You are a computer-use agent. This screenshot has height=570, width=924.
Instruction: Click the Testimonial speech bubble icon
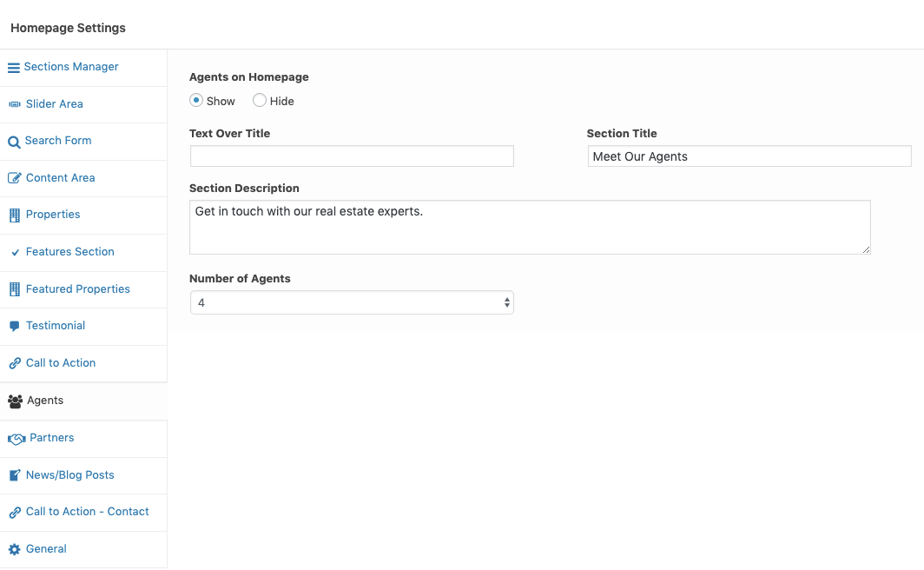pos(15,327)
